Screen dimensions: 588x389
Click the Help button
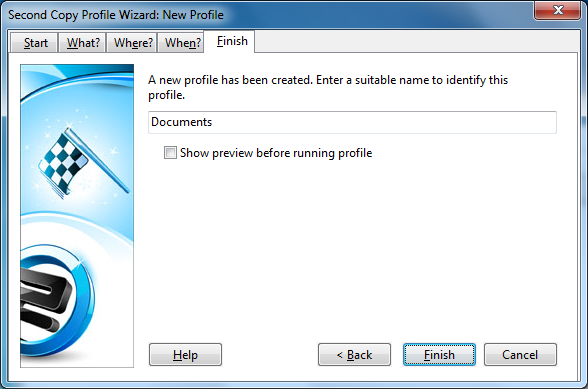185,354
